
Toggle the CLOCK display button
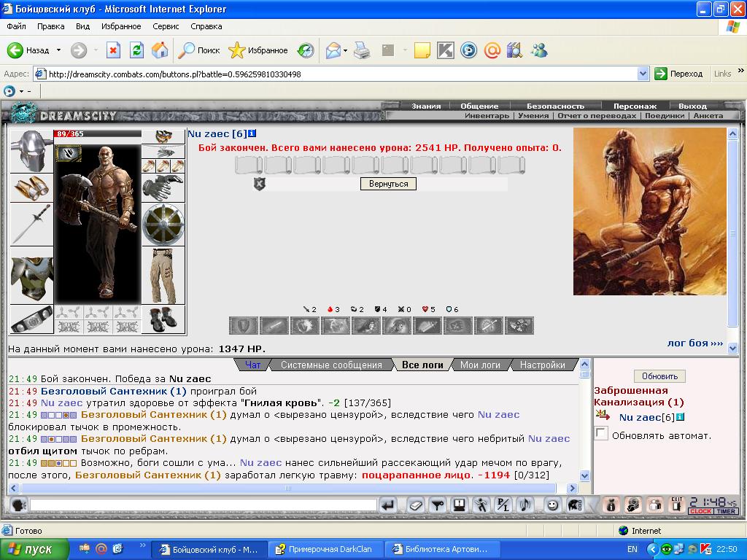tap(700, 511)
